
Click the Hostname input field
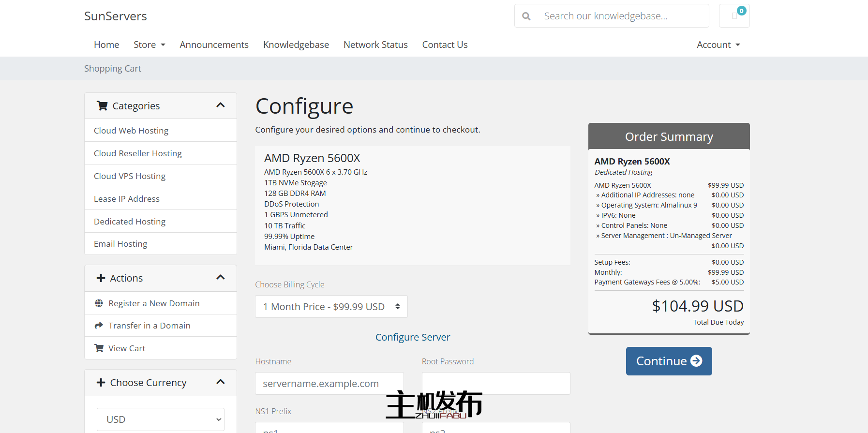point(329,384)
